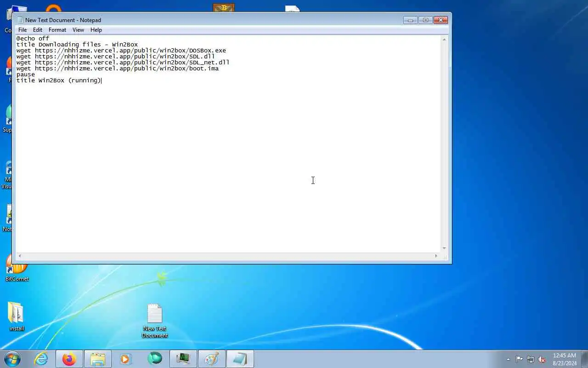Click horizontal scrollbar right arrow
The height and width of the screenshot is (368, 588).
pos(436,256)
